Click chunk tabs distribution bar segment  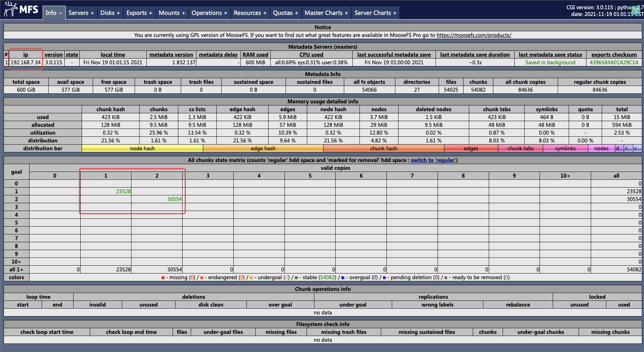pyautogui.click(x=521, y=148)
